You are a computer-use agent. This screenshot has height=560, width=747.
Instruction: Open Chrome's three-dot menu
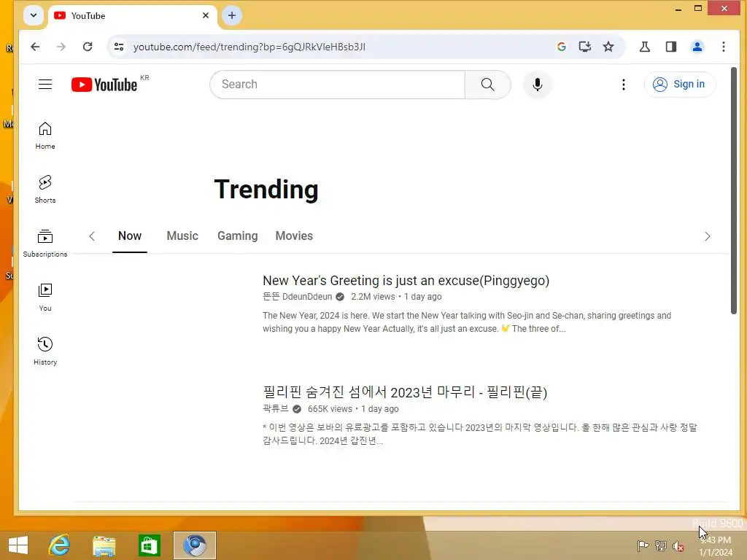(x=723, y=47)
